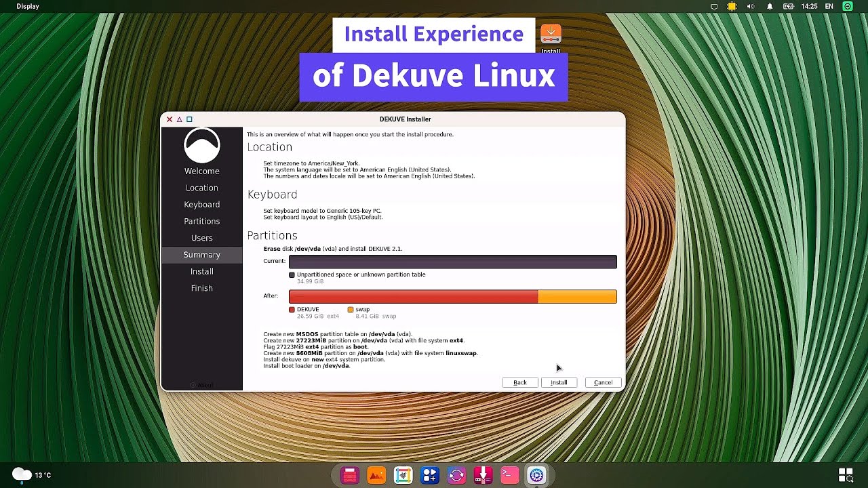
Task: Launch the orange image viewer dock icon
Action: (376, 476)
